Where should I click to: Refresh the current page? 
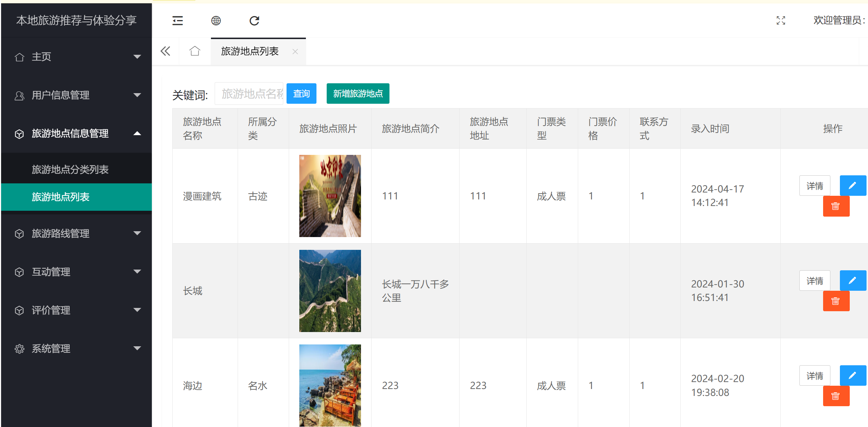coord(254,21)
